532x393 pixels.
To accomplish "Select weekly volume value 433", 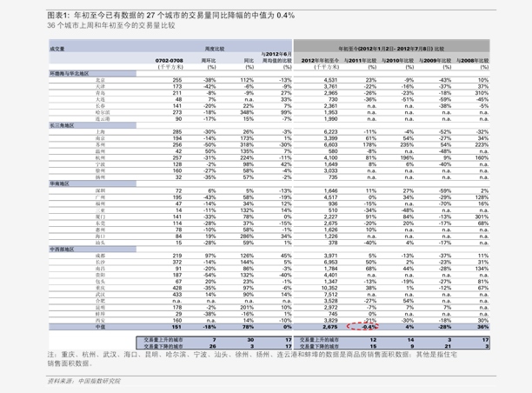I will pyautogui.click(x=177, y=295).
